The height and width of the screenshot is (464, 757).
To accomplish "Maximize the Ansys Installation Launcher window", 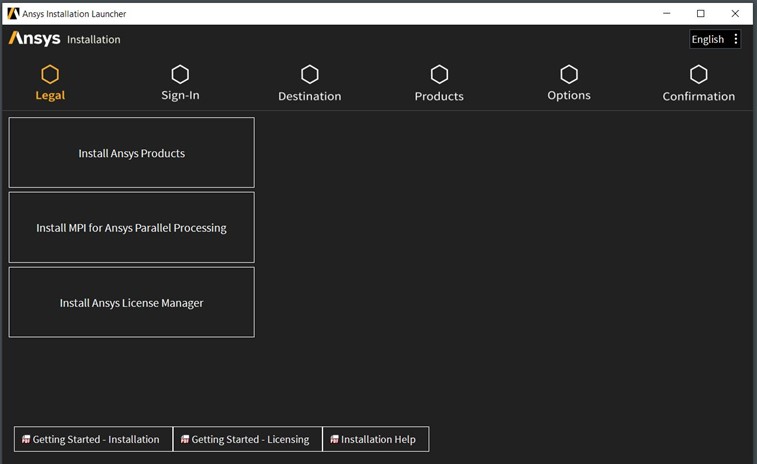I will tap(701, 14).
